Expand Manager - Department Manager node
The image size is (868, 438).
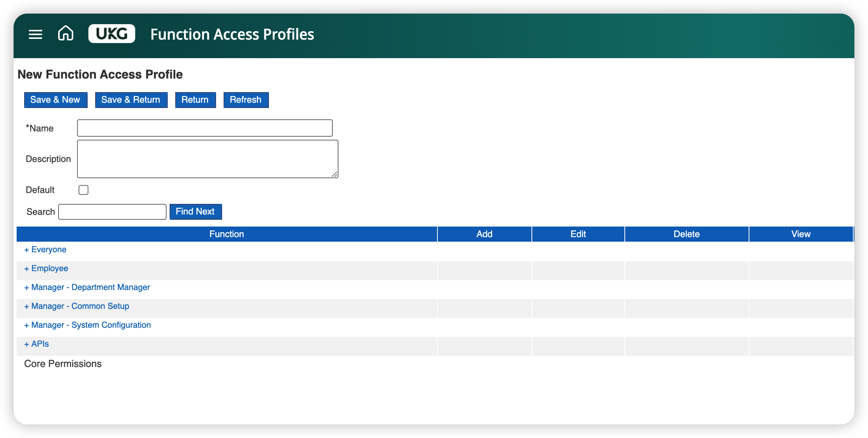[87, 287]
